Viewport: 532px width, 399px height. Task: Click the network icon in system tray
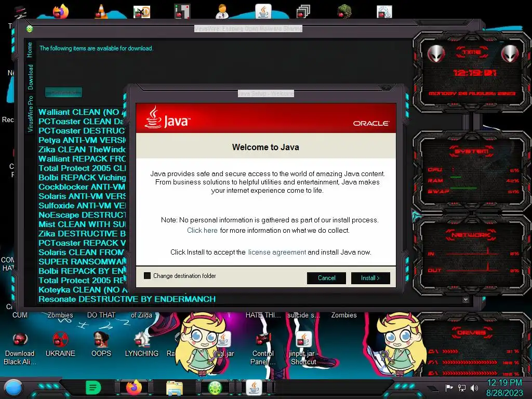[x=462, y=388]
